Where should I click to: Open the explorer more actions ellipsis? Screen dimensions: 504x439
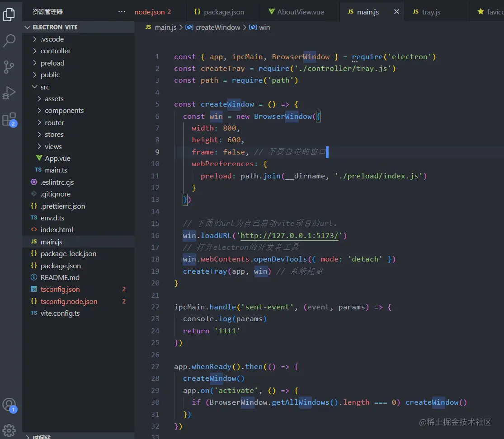click(x=122, y=12)
